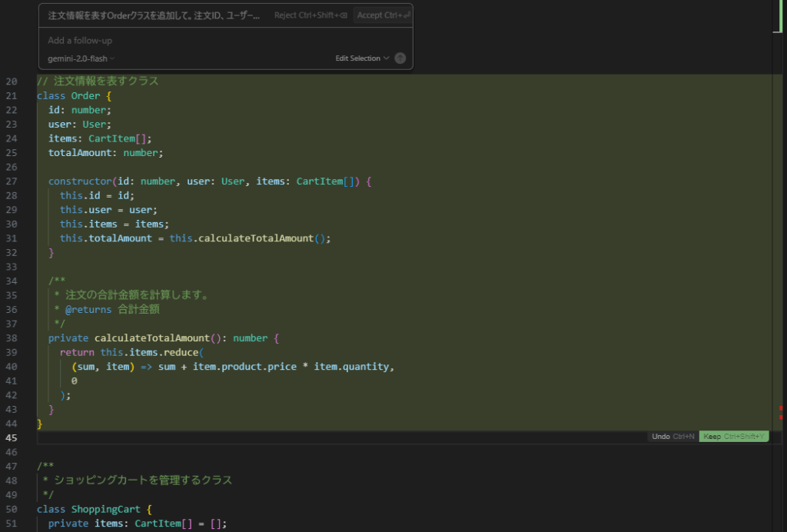Focus the Add a follow-up input field

[x=225, y=40]
